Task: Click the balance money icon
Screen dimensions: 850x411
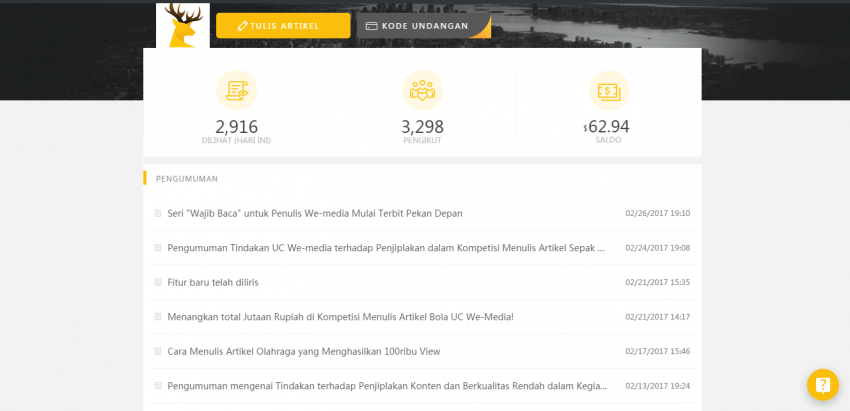Action: pyautogui.click(x=609, y=91)
